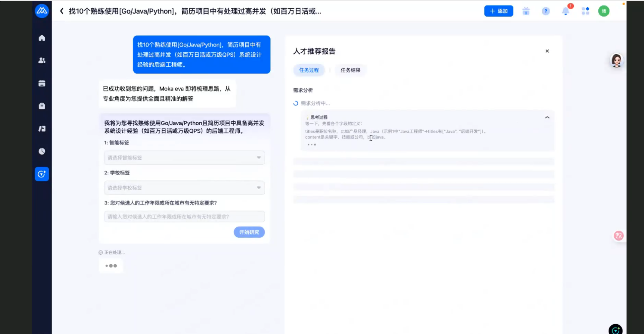Open the help question mark icon

[546, 11]
